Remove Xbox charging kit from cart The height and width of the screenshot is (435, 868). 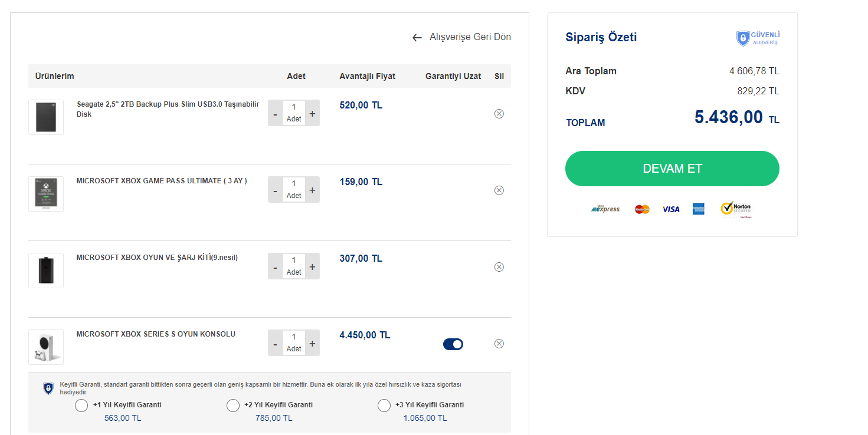(499, 267)
